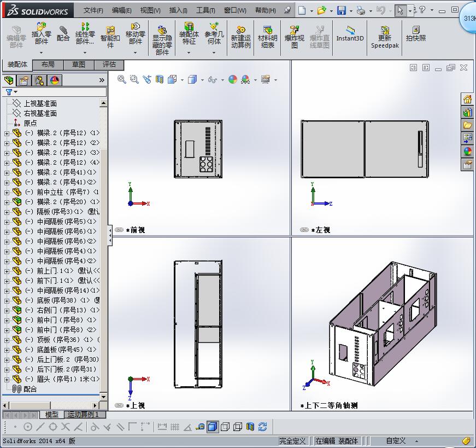Open FeatureManager design tree tab icon
Screen dimensions: 476x448
pyautogui.click(x=9, y=80)
